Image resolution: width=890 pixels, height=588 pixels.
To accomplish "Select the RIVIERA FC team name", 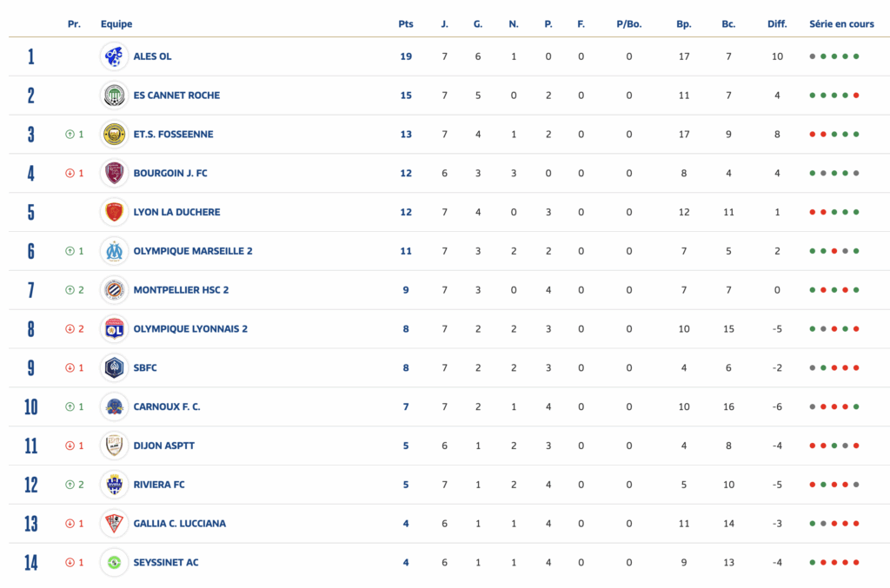I will pos(159,485).
